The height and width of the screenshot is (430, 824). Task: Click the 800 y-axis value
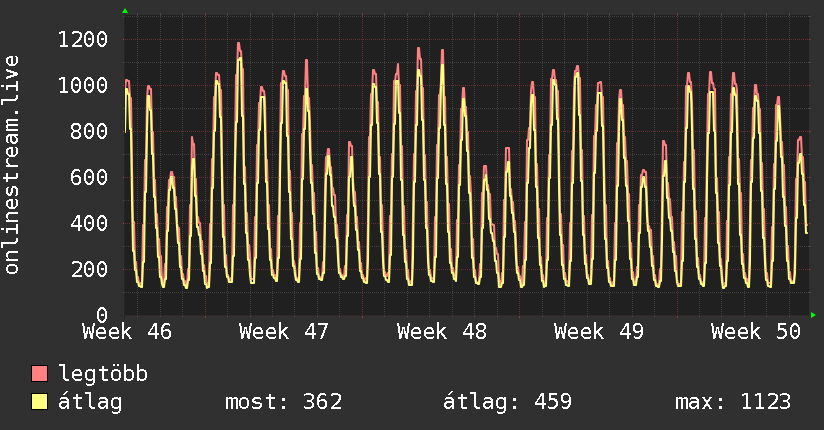click(x=89, y=131)
